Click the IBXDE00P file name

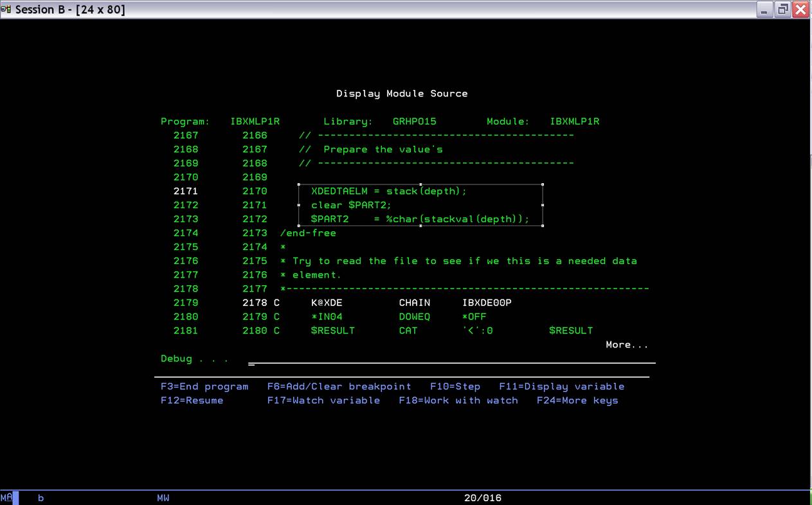click(x=487, y=303)
